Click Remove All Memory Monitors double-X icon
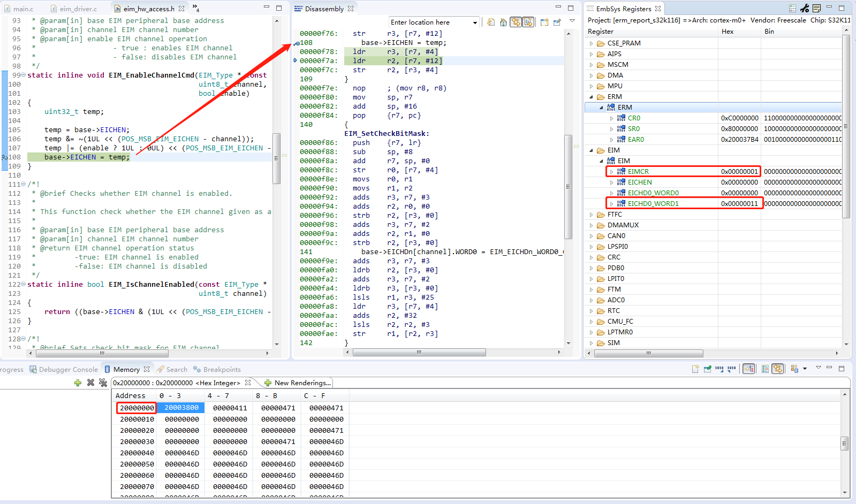 (103, 383)
